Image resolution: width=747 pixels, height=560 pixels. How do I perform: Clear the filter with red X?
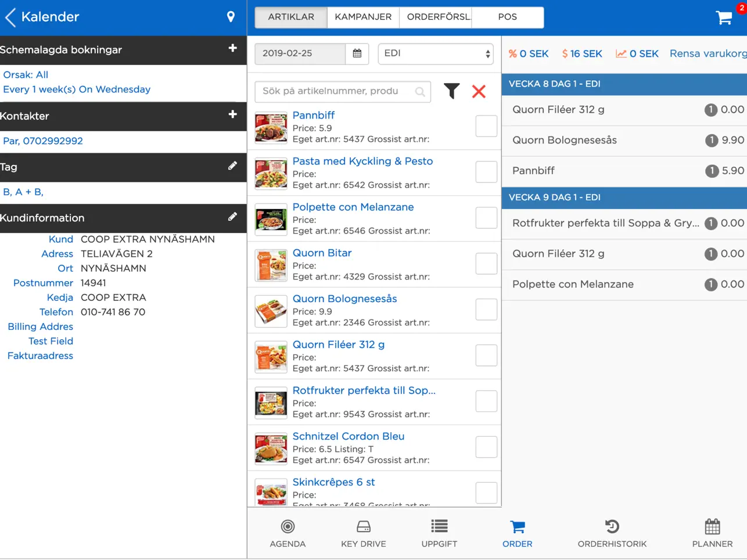(x=479, y=91)
